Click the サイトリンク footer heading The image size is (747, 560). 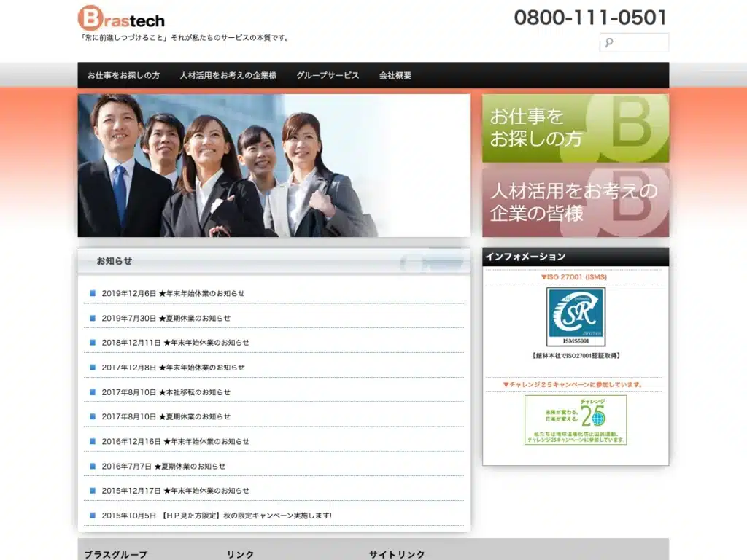click(x=397, y=555)
